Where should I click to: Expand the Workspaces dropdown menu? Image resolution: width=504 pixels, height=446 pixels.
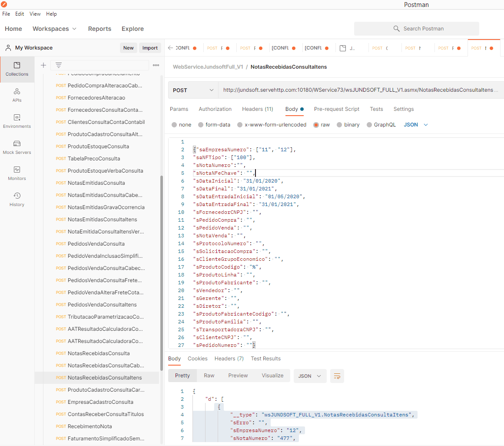tap(54, 29)
